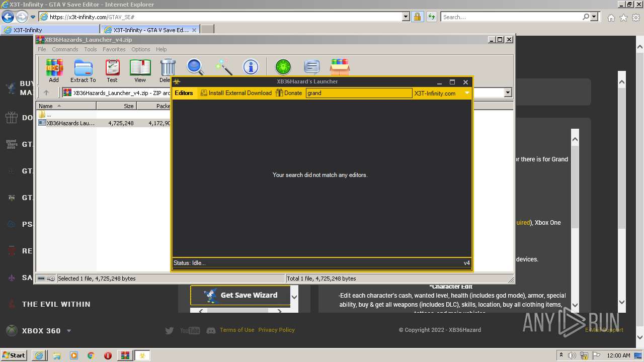This screenshot has width=644, height=362.
Task: Open the WinRAR Commands menu
Action: coord(65,49)
